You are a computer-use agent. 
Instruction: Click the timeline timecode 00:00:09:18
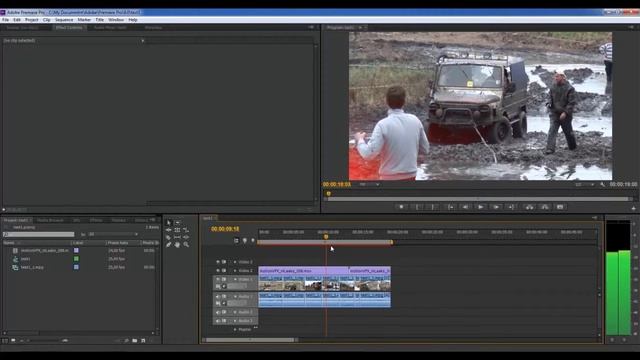pos(225,229)
